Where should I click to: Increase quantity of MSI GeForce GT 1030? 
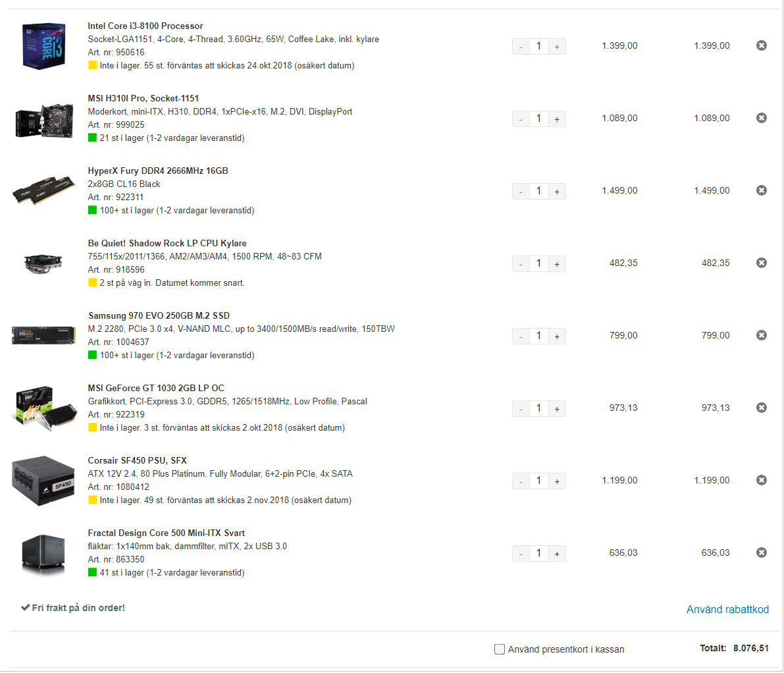[557, 409]
